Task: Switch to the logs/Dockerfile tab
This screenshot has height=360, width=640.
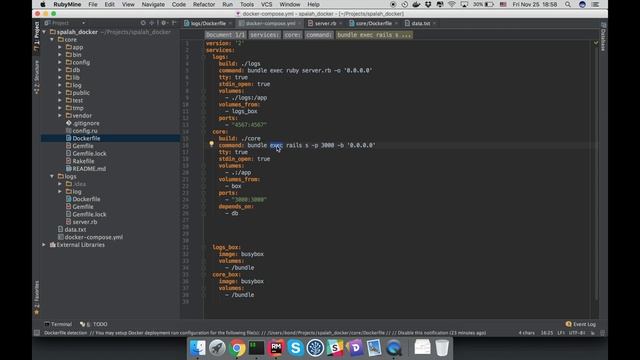Action: tap(208, 23)
